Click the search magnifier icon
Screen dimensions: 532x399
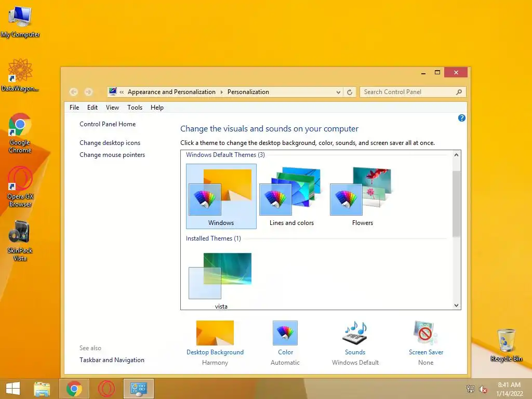point(459,92)
